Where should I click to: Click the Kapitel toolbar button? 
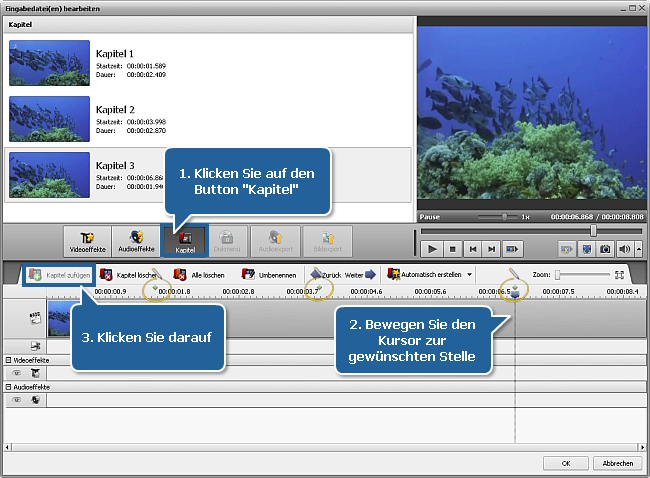(185, 241)
